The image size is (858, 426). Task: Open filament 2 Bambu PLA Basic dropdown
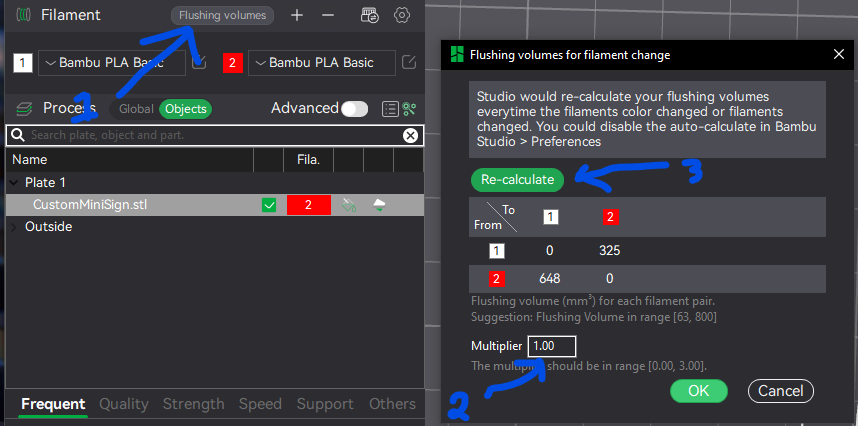pyautogui.click(x=321, y=63)
